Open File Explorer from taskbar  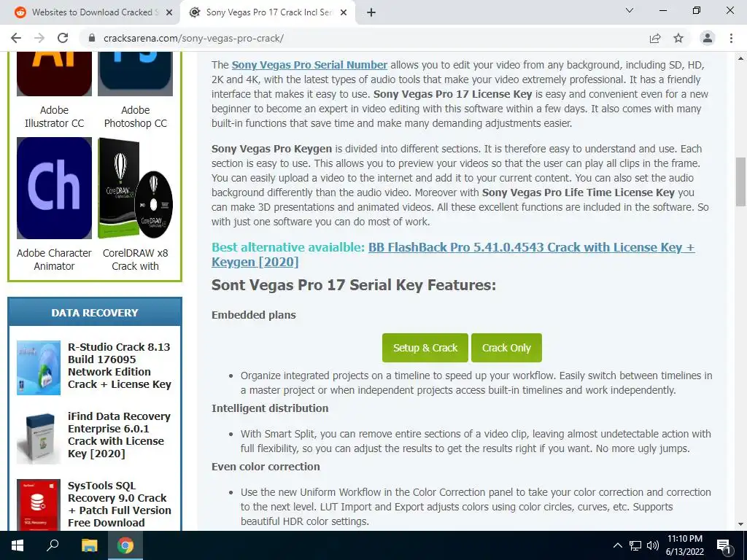click(x=89, y=545)
